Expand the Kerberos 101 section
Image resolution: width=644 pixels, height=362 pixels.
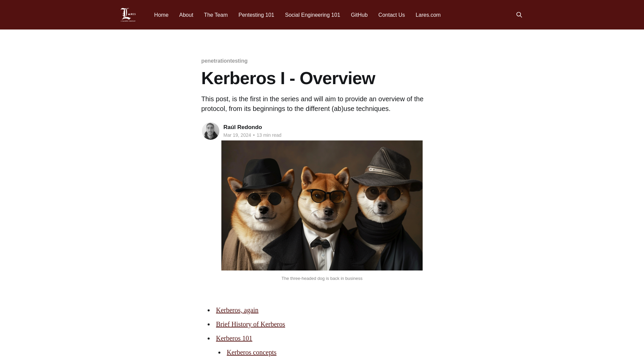[234, 338]
